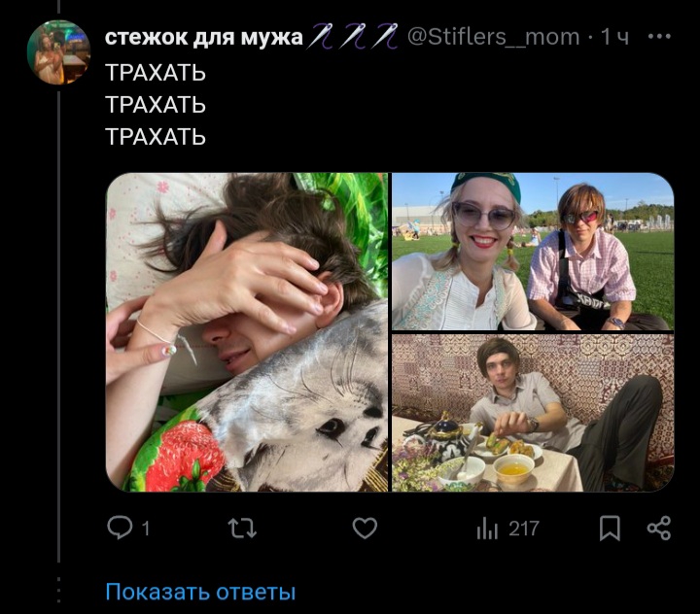Open the author's profile avatar
Viewport: 700px width, 614px height.
(x=58, y=52)
